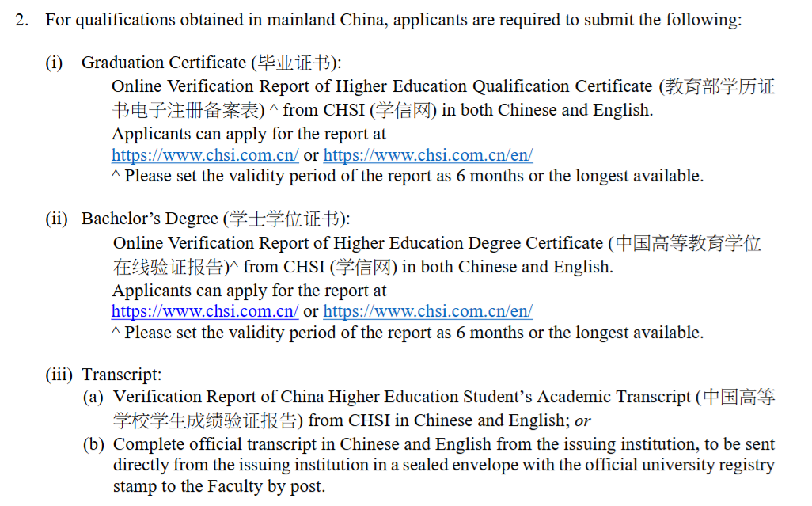The width and height of the screenshot is (812, 506).
Task: Click the "(iii)" list marker
Action: (60, 375)
